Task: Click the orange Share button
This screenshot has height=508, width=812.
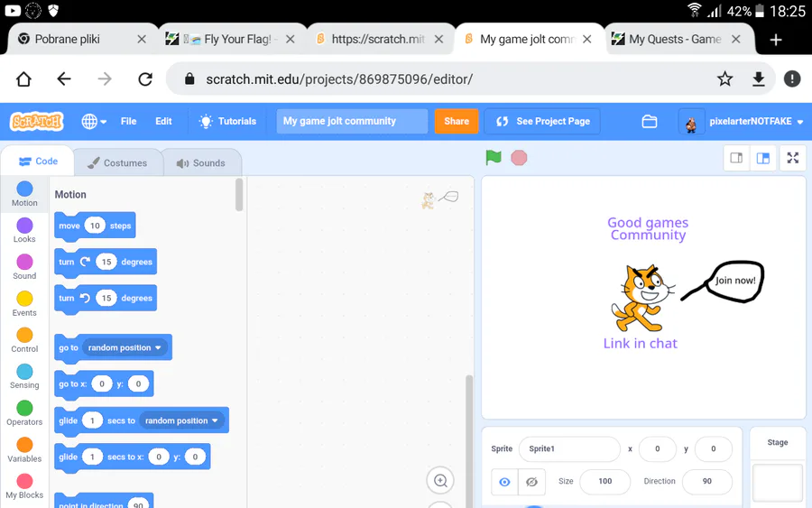Action: (x=457, y=121)
